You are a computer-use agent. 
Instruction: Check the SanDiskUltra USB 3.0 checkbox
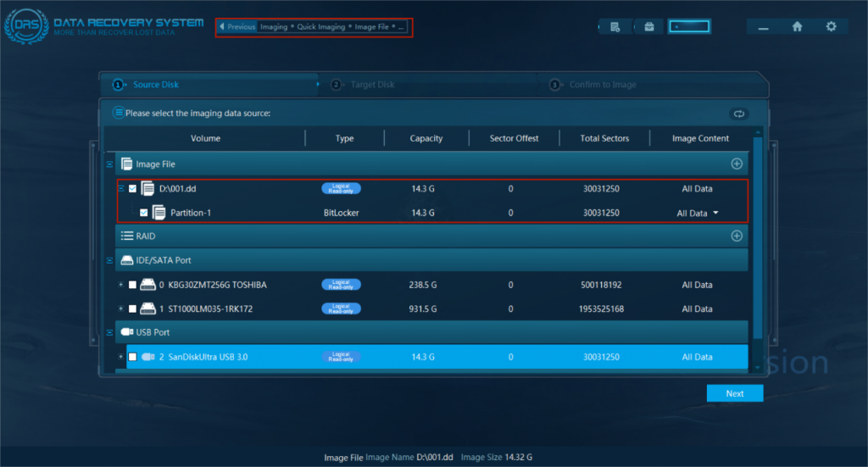[132, 357]
